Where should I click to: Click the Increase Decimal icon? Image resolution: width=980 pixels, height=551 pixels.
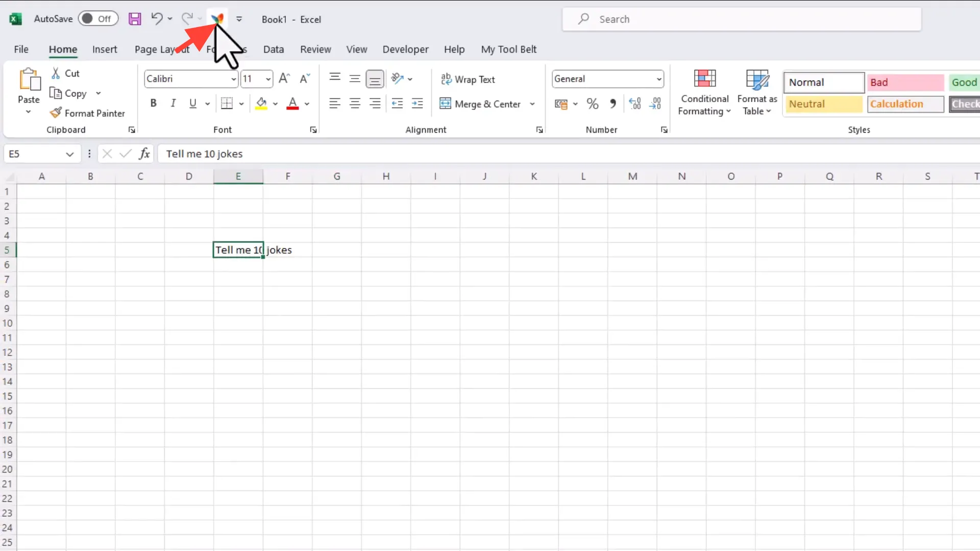634,104
